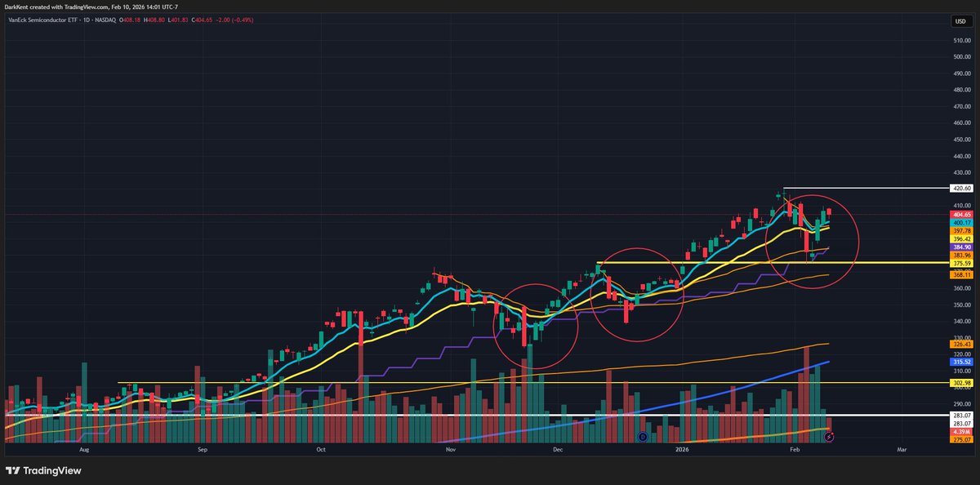
Task: Click the red 4.39M volume label
Action: coord(961,431)
